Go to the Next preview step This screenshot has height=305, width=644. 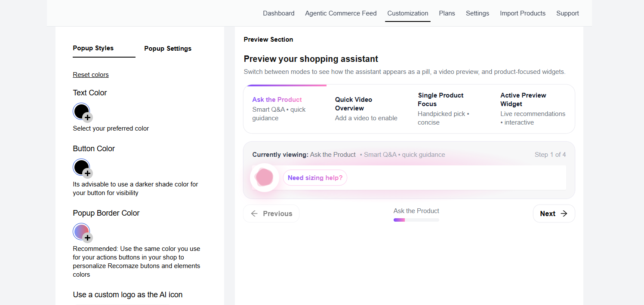(x=553, y=213)
